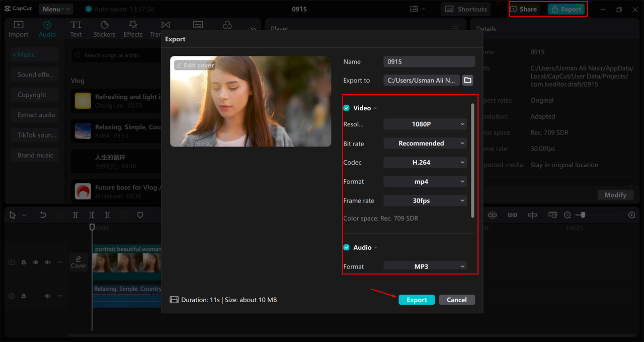Open audio track more options
Screen dimensions: 644x342
pyautogui.click(x=60, y=296)
